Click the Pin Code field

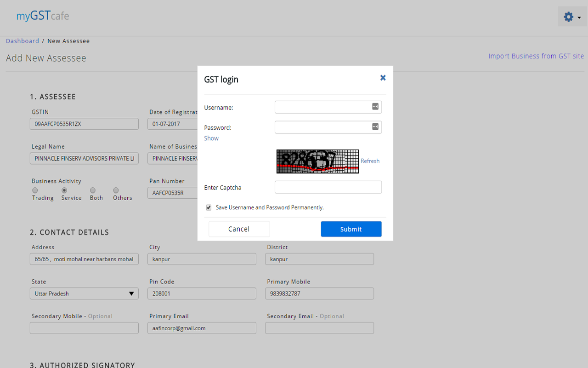tap(202, 293)
